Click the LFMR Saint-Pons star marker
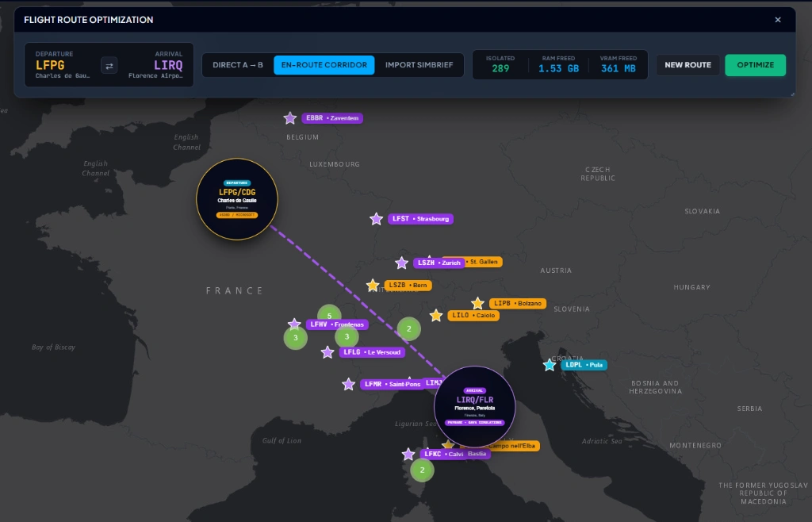The height and width of the screenshot is (522, 812). tap(349, 384)
